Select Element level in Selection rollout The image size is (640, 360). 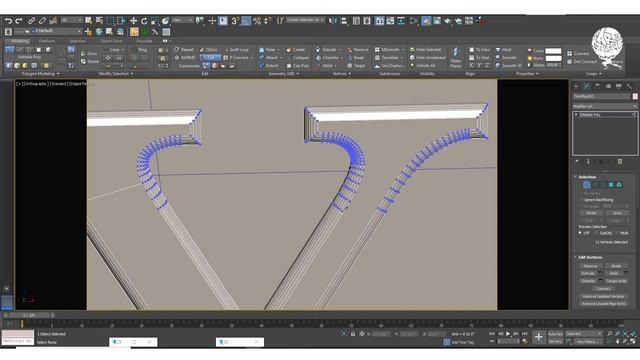(619, 185)
